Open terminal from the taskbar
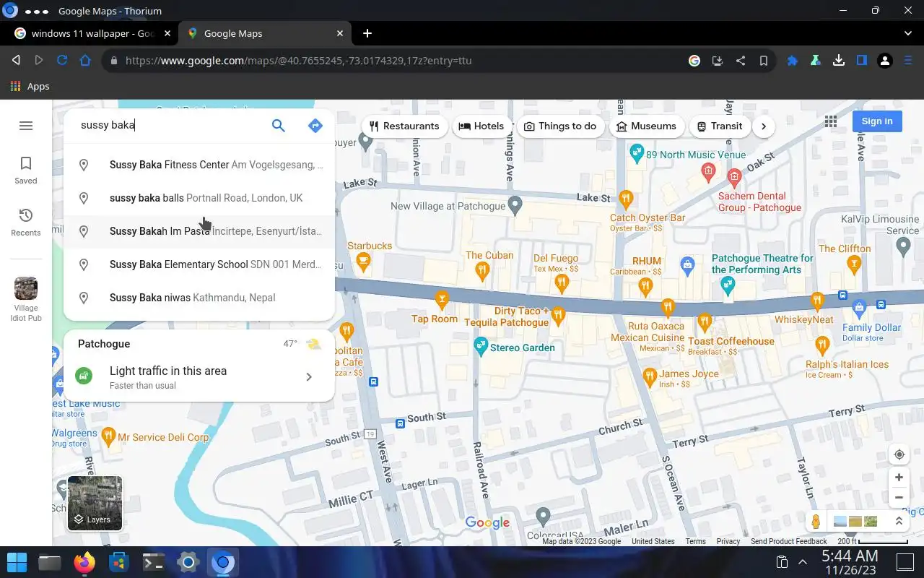 pos(154,562)
